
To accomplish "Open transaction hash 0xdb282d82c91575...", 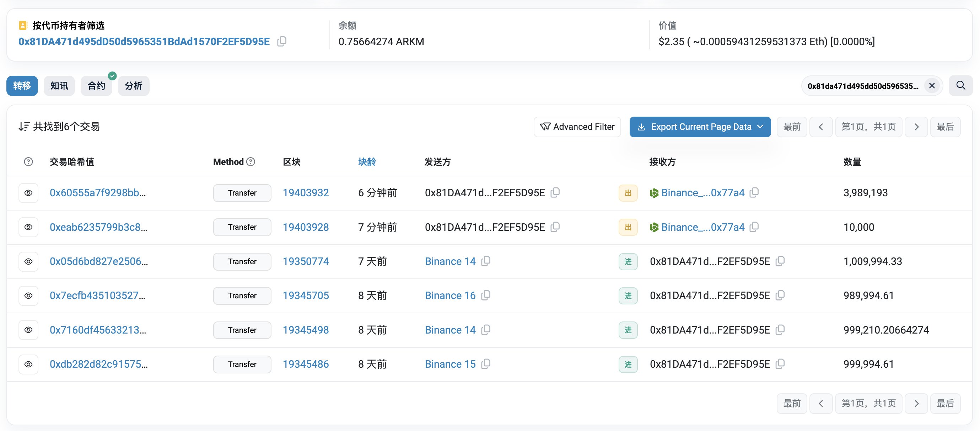I will [x=99, y=365].
